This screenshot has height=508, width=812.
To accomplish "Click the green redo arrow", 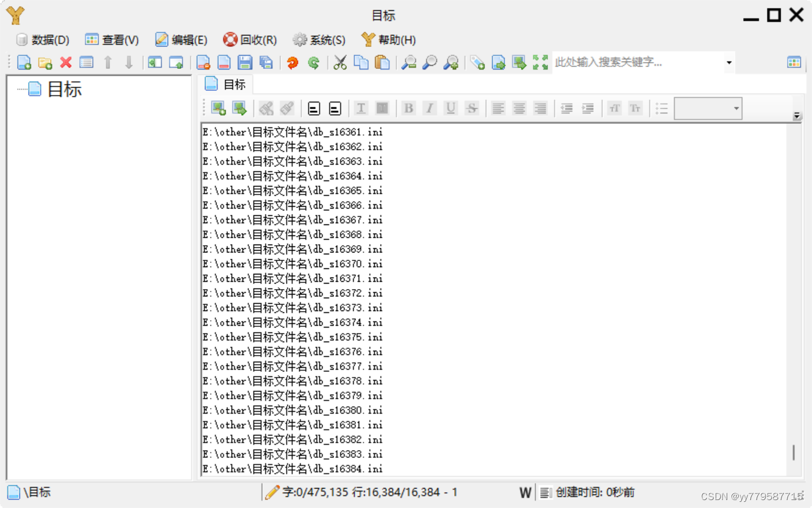I will click(x=313, y=62).
